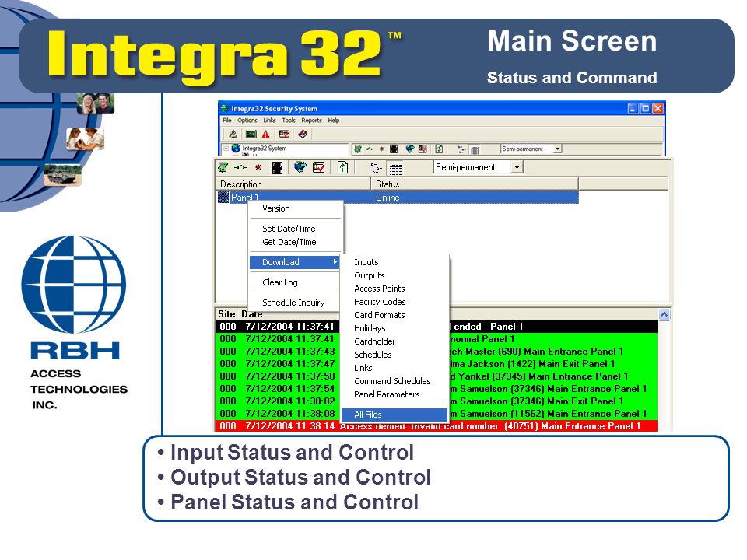Viewport: 747px width, 560px height.
Task: Select the log row at 11:37:50
Action: pyautogui.click(x=436, y=376)
